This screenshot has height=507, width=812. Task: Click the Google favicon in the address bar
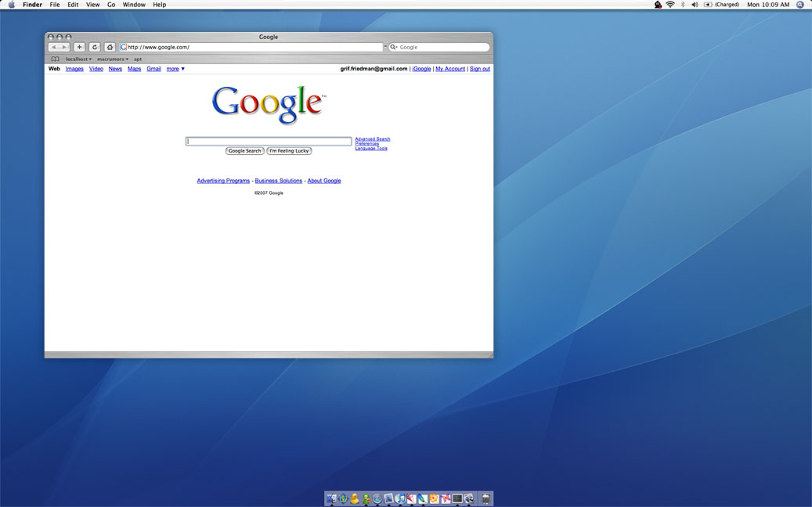pyautogui.click(x=123, y=47)
